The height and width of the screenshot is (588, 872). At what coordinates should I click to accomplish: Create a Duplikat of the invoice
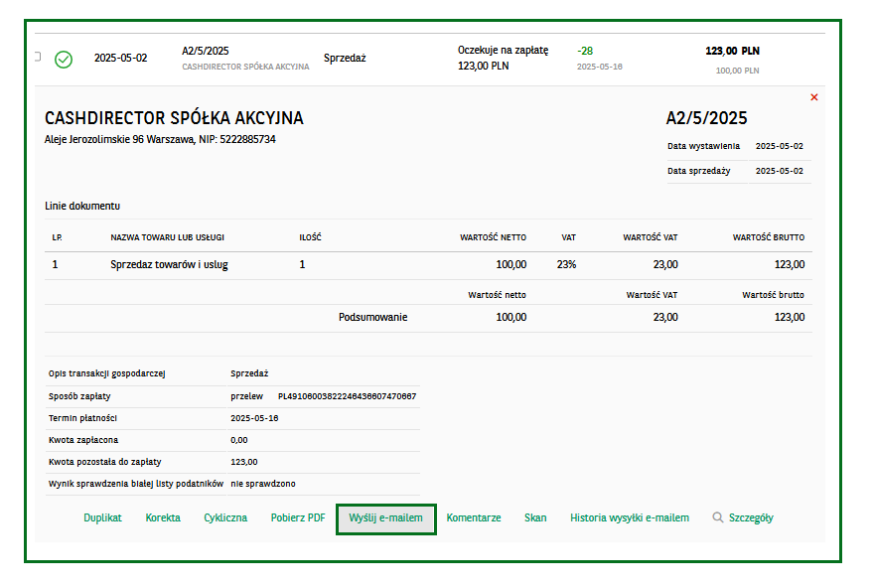[102, 517]
